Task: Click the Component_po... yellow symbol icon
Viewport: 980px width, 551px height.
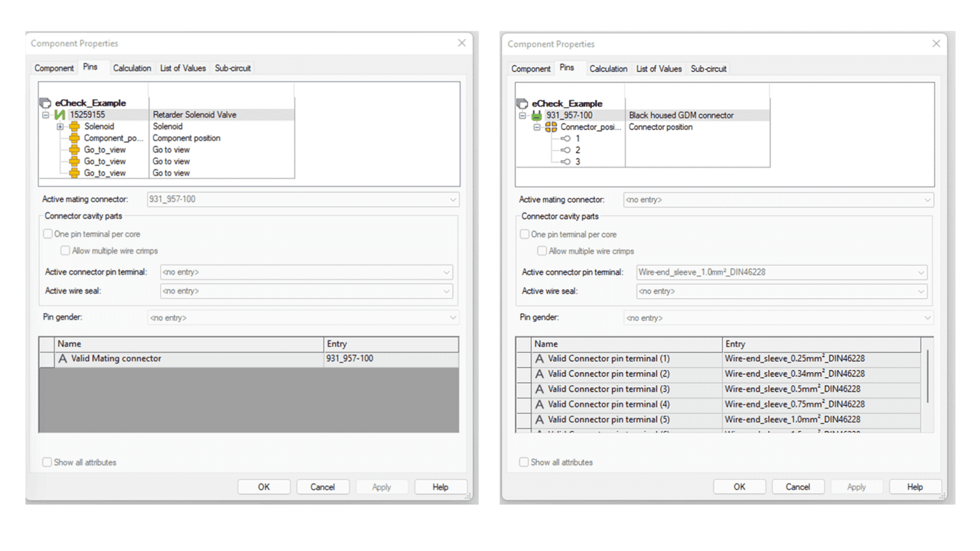Action: click(75, 138)
